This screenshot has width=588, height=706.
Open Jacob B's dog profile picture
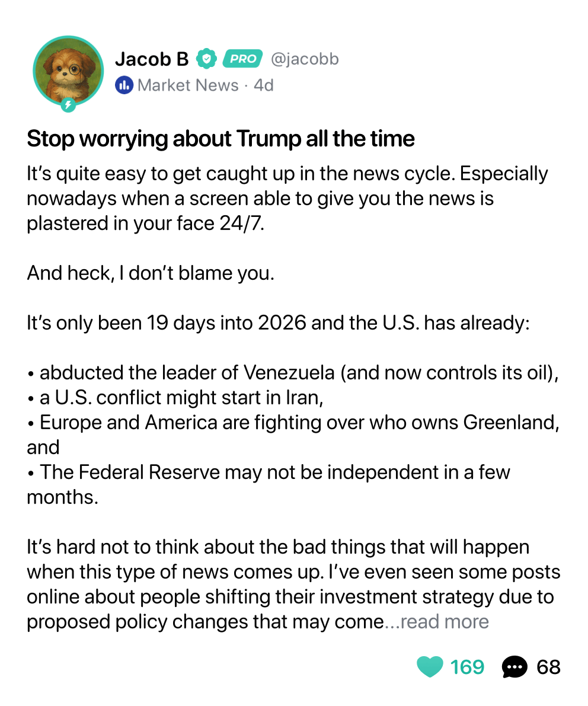(x=68, y=71)
